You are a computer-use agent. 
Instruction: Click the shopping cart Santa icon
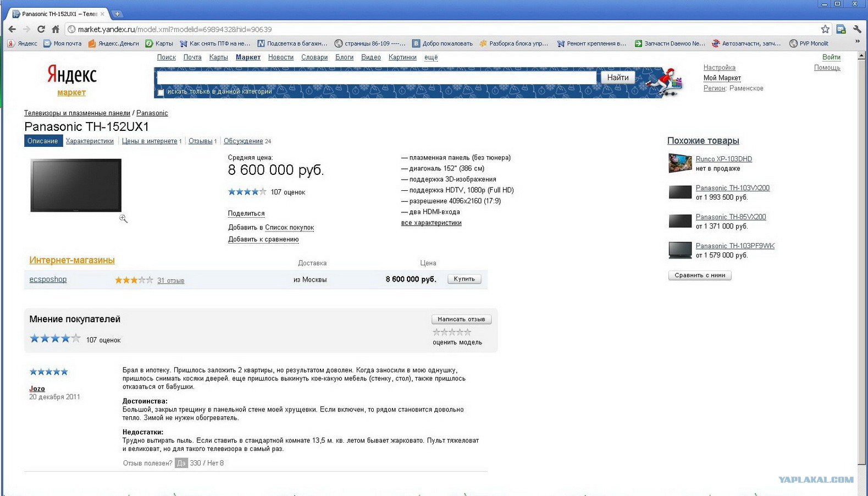click(x=665, y=82)
